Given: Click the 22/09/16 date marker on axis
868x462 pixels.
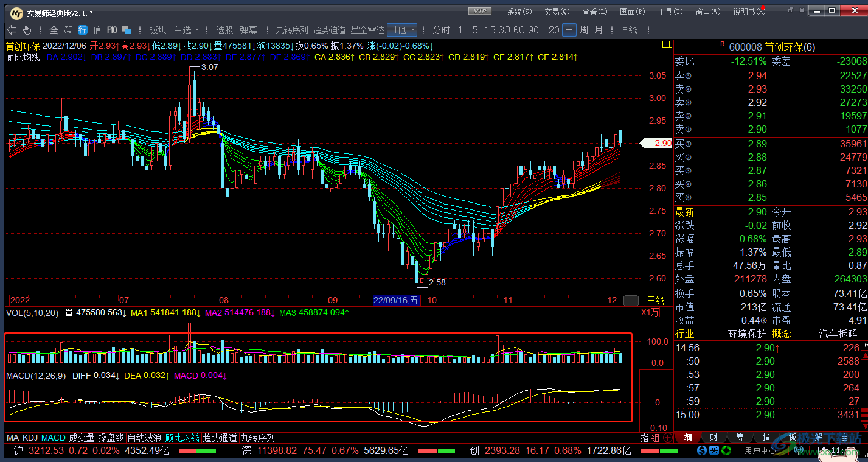Looking at the screenshot, I should point(396,300).
